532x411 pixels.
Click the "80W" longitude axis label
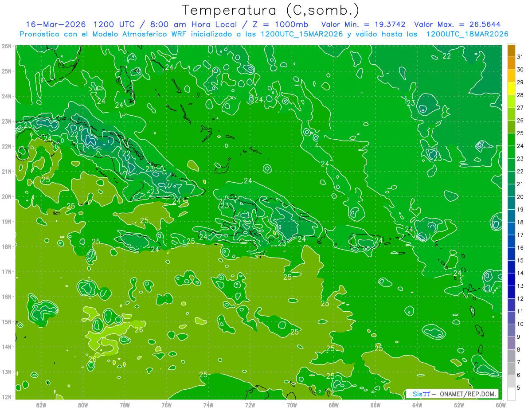[83, 405]
